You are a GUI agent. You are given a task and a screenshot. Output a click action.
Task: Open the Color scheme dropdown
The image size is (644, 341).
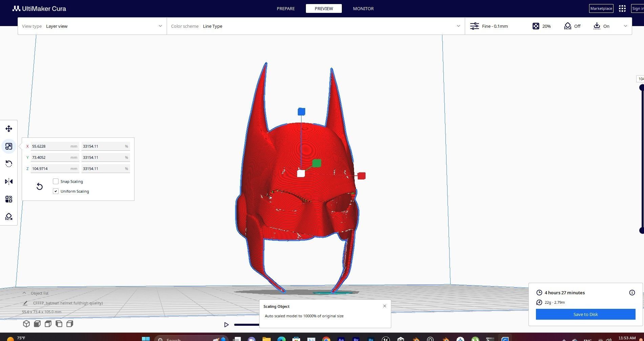point(316,26)
